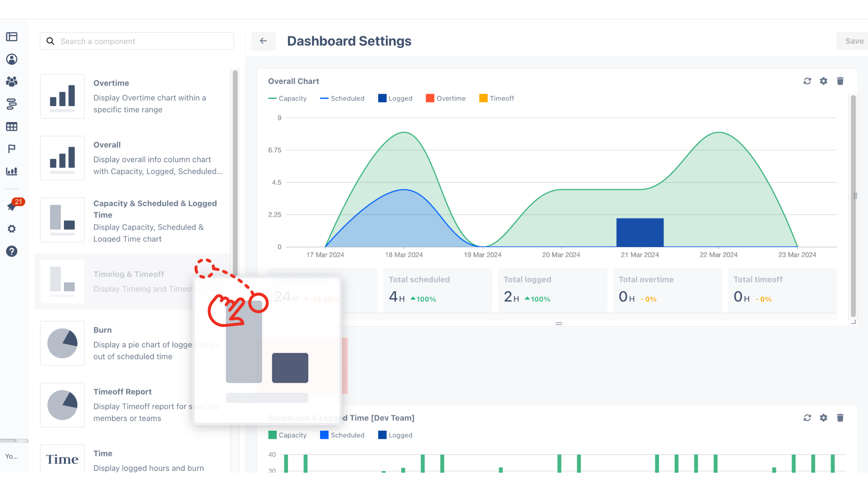The width and height of the screenshot is (868, 488).
Task: Select the teams icon in the sidebar
Action: click(x=11, y=82)
